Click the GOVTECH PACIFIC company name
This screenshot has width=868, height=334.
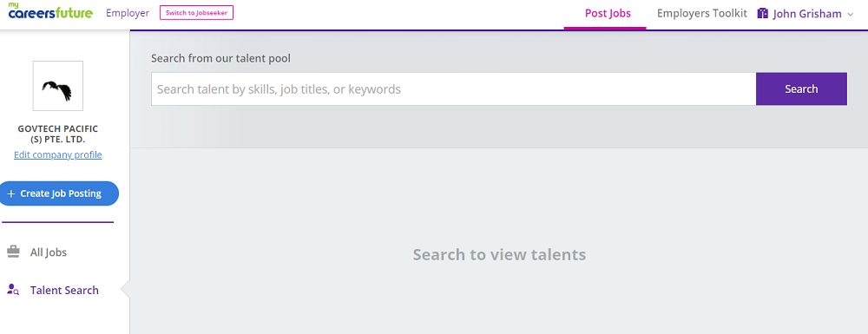(58, 134)
